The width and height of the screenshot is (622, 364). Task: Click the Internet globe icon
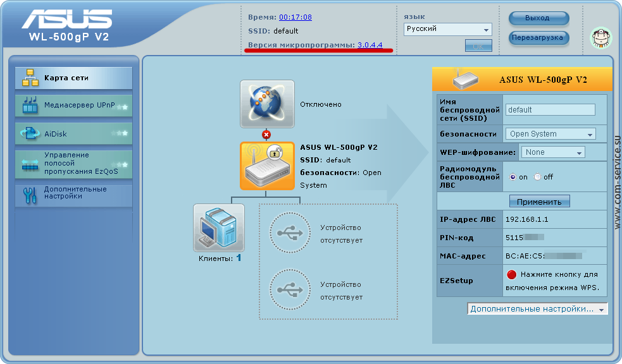pos(267,104)
